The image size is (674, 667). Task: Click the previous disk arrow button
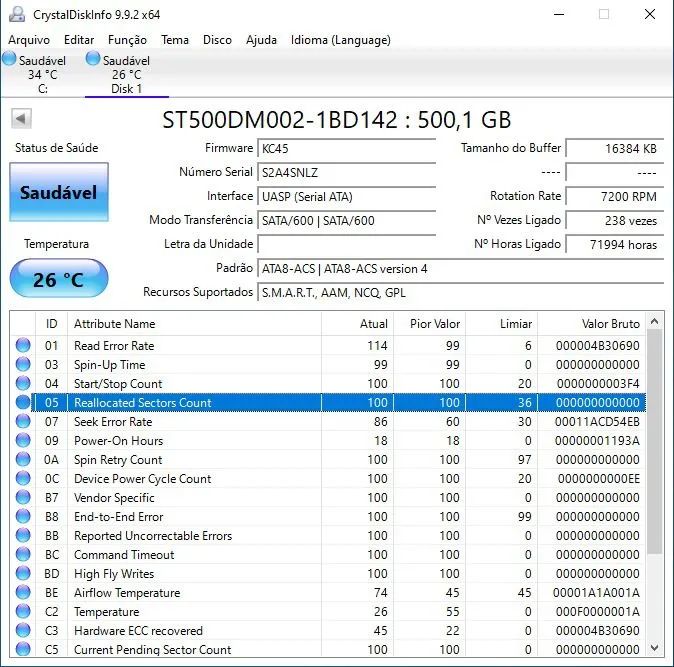(21, 118)
